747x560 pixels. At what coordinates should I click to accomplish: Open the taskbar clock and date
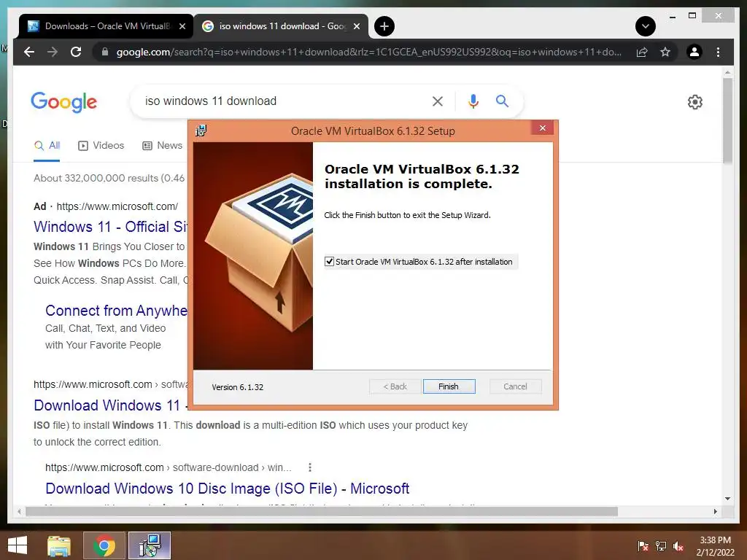[x=715, y=546]
